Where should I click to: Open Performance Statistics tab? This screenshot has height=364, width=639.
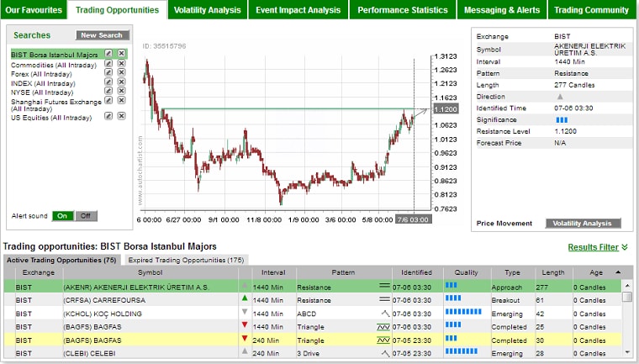[403, 10]
